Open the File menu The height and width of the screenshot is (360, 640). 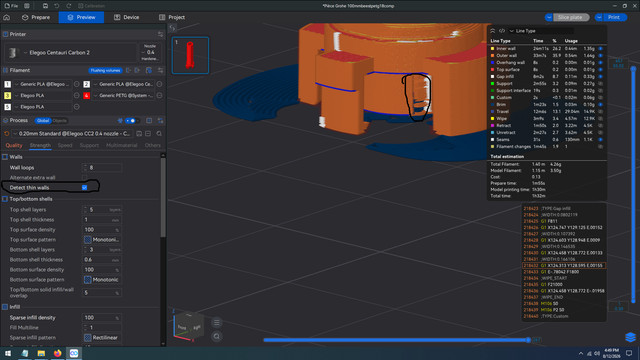(x=11, y=6)
